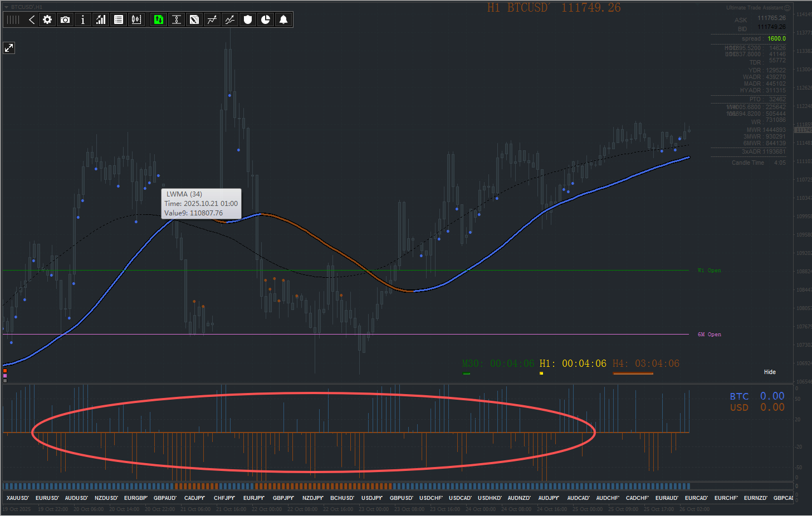Expand the BTCUSD',H1 title dropdown arrow
The image size is (812, 516).
point(6,7)
